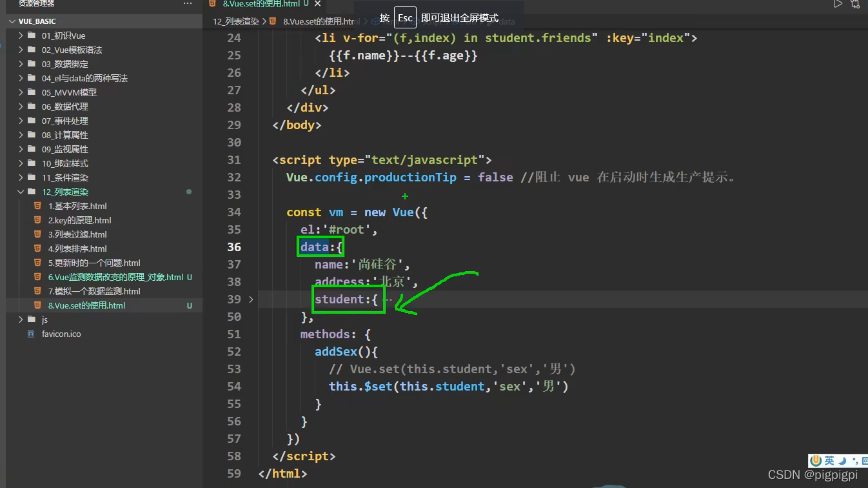This screenshot has width=868, height=488.
Task: Click 'productionTip' on line 32
Action: [410, 177]
